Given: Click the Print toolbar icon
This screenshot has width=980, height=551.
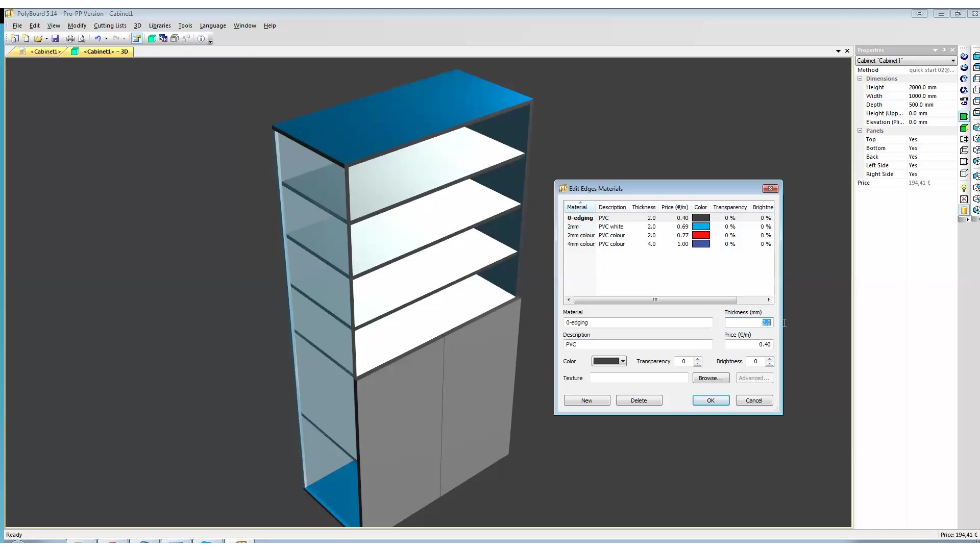Looking at the screenshot, I should coord(70,38).
